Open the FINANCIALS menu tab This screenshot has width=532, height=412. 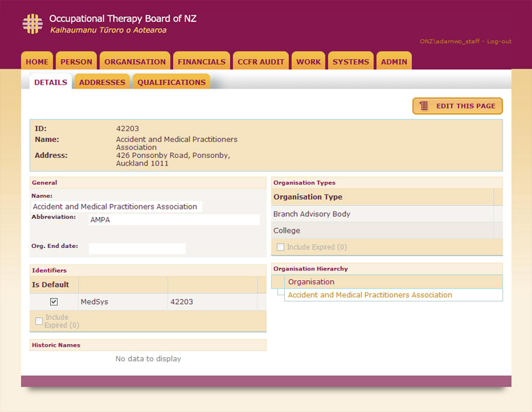(x=201, y=62)
